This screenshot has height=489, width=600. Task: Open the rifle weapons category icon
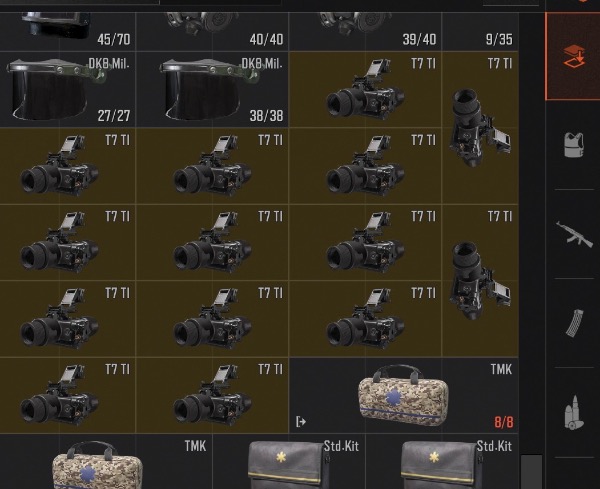(x=574, y=234)
